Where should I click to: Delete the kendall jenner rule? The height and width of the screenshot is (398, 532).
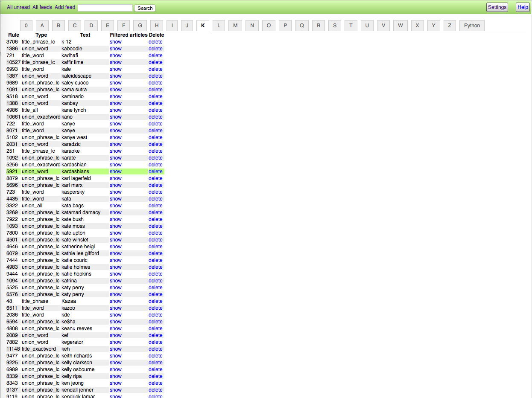coord(155,390)
